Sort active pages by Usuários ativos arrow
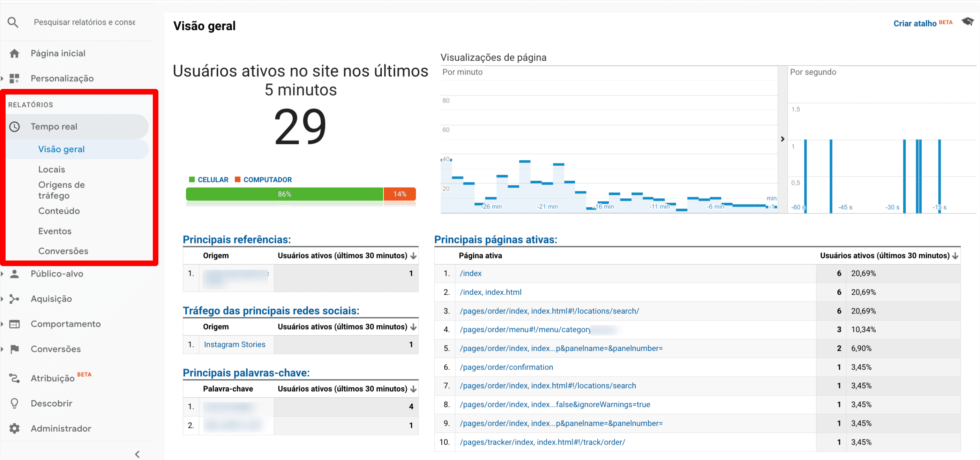The width and height of the screenshot is (980, 460). pos(955,256)
